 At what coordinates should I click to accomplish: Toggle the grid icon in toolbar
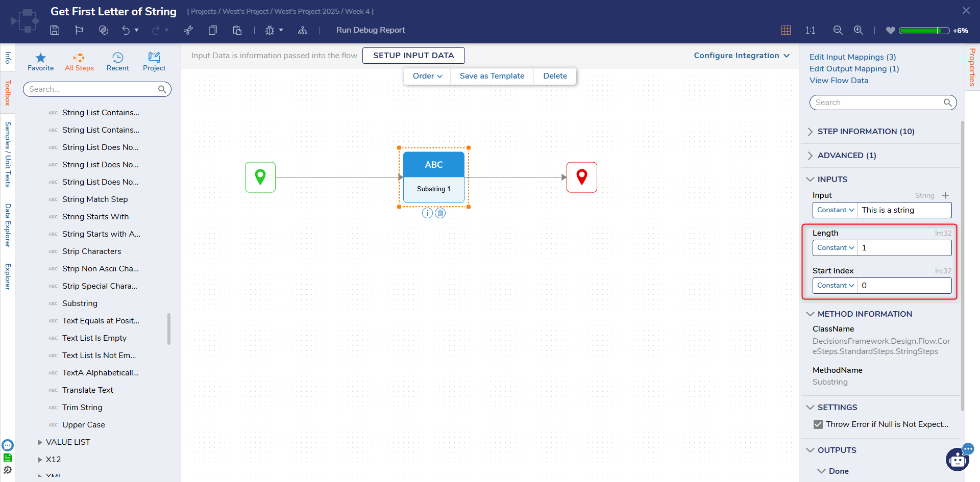click(x=786, y=30)
